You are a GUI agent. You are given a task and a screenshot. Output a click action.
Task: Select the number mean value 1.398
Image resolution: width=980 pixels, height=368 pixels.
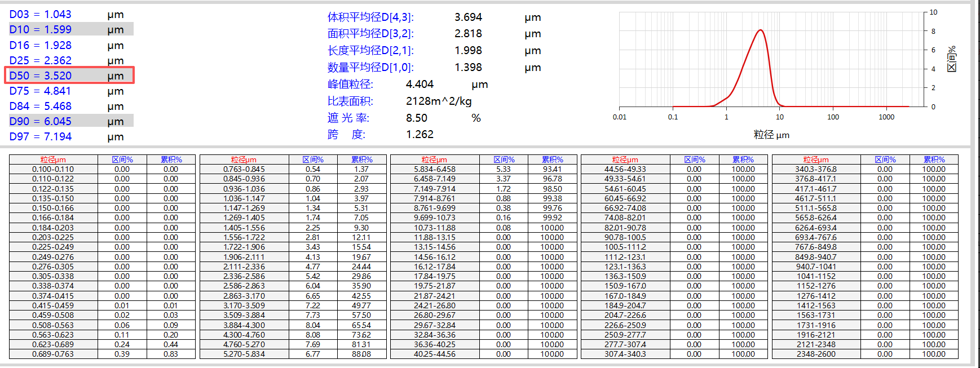coord(468,68)
